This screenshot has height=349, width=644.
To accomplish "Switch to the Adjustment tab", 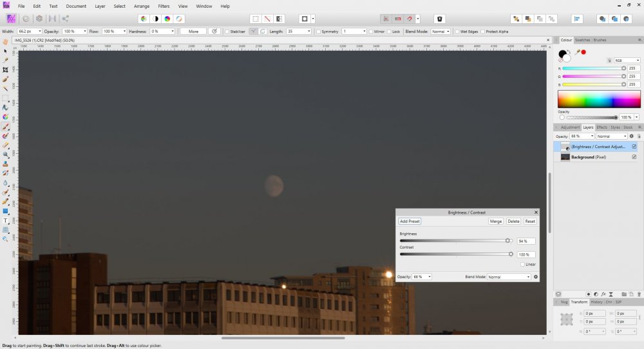I will click(570, 127).
